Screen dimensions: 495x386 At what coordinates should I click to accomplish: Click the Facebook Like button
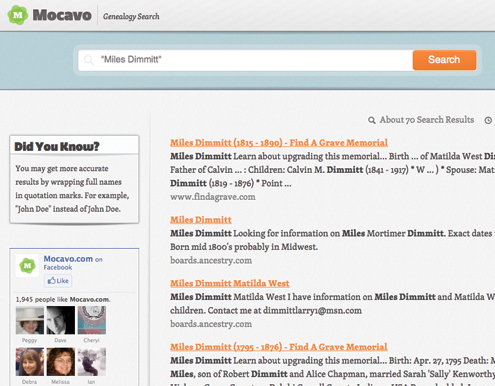[58, 281]
